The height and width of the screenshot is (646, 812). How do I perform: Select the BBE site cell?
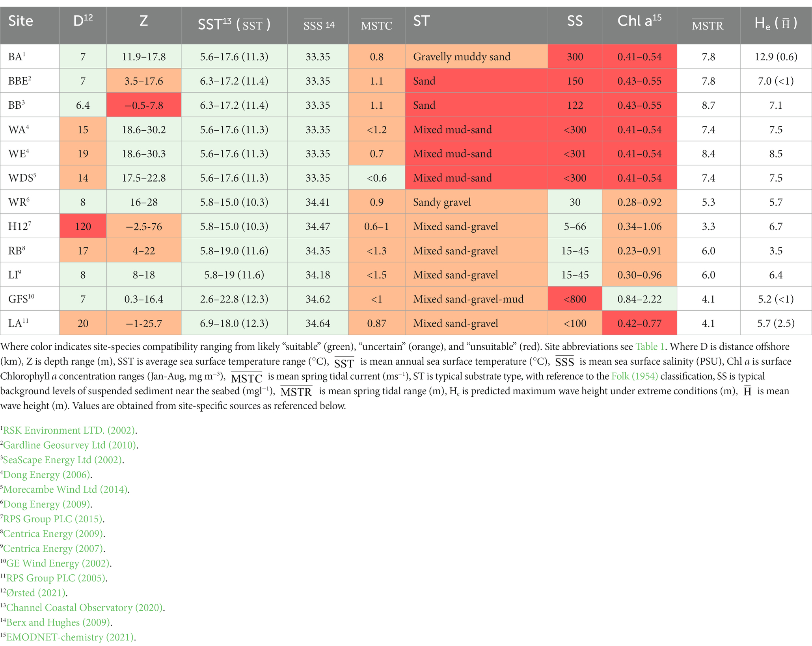30,81
